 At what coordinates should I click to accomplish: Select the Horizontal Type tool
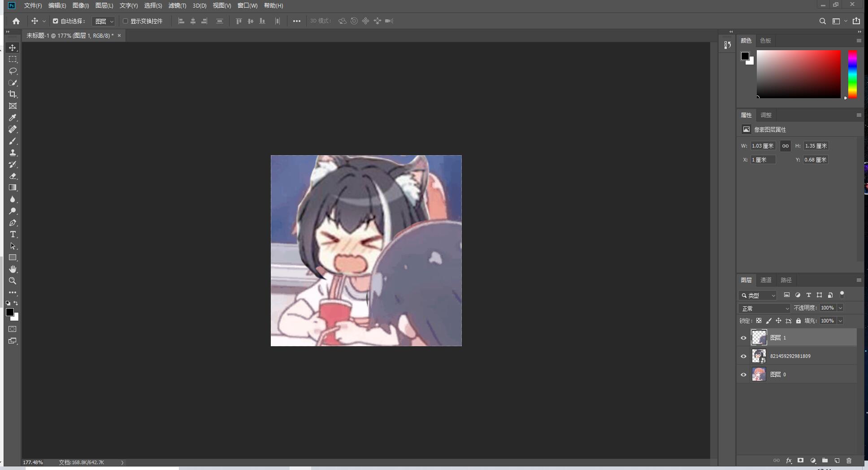[x=13, y=234]
